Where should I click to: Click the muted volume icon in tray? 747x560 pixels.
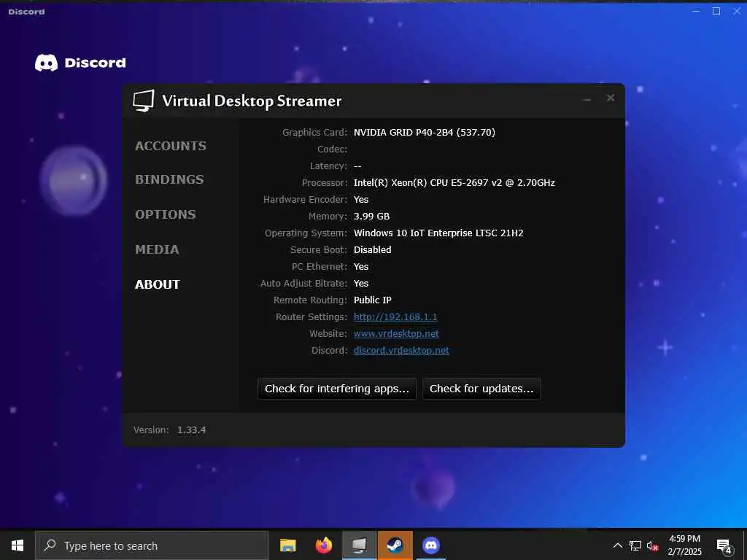point(652,545)
